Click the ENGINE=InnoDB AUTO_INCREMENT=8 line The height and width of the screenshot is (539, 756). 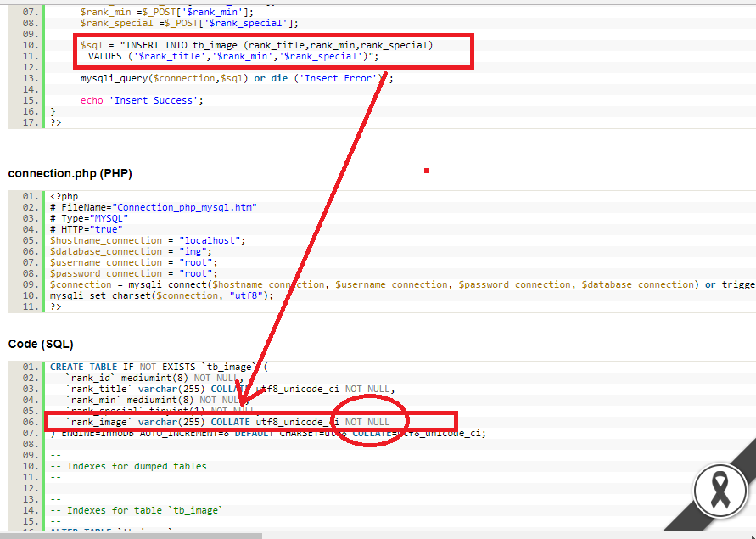click(268, 434)
